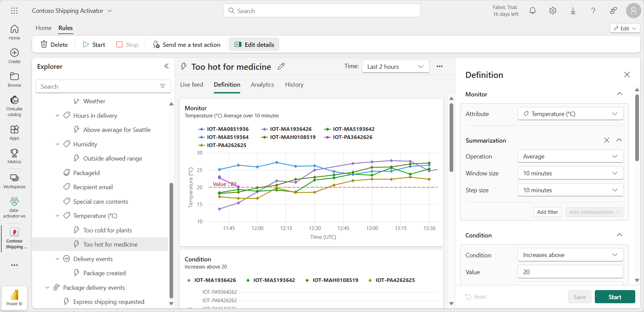The width and height of the screenshot is (644, 312).
Task: Open the Edit mode dropdown
Action: (x=625, y=28)
